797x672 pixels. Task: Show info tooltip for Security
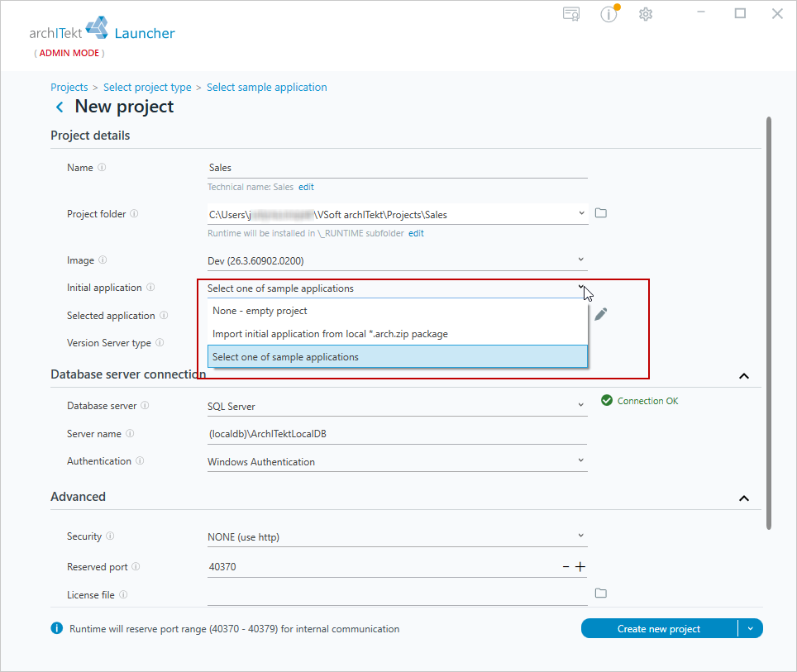tap(110, 536)
